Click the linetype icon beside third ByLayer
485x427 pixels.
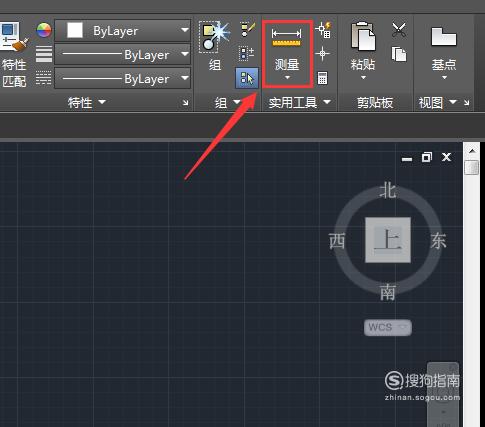pos(44,78)
